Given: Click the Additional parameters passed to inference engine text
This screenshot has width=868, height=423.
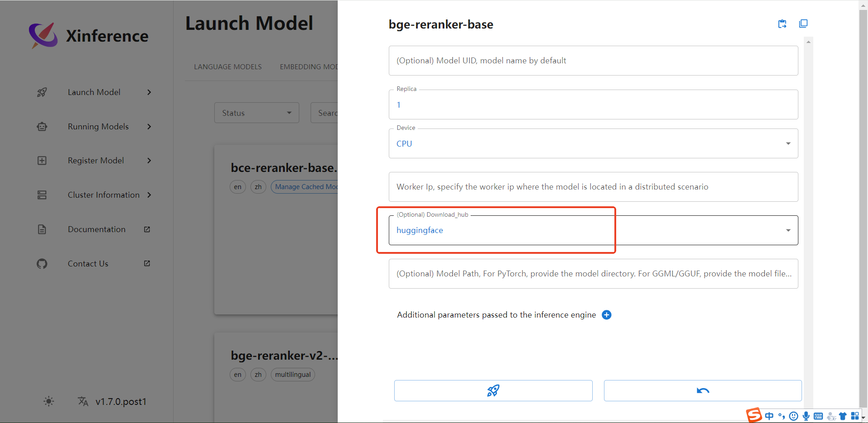Looking at the screenshot, I should click(496, 315).
